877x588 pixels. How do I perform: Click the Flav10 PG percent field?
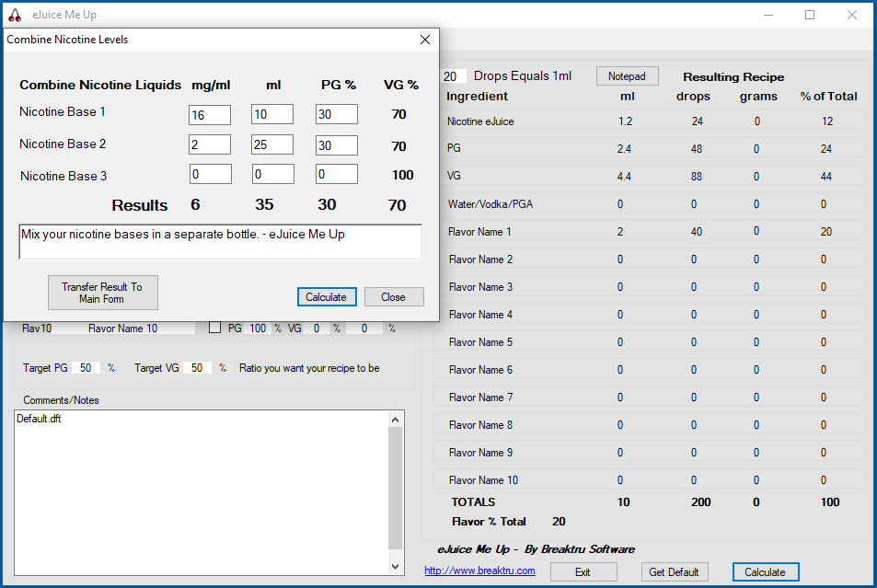click(x=259, y=329)
